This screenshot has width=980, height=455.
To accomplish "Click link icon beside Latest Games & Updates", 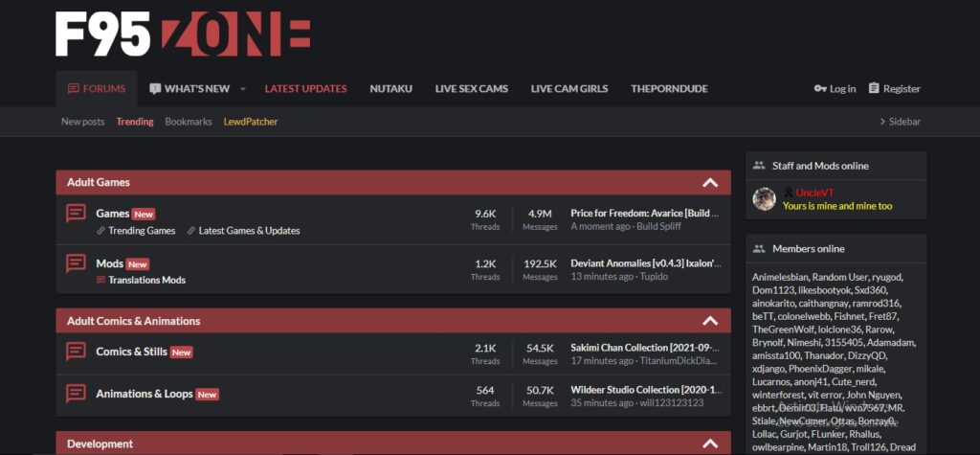I will pos(190,231).
